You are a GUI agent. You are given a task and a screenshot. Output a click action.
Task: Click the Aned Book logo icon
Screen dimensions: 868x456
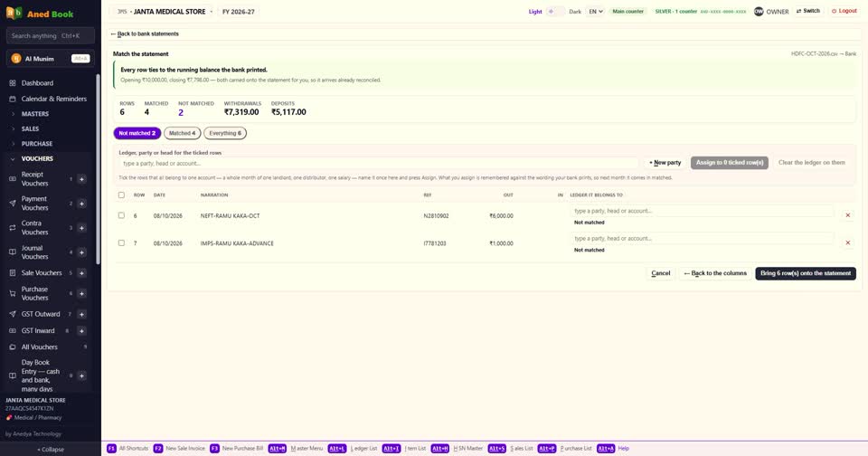click(x=14, y=13)
